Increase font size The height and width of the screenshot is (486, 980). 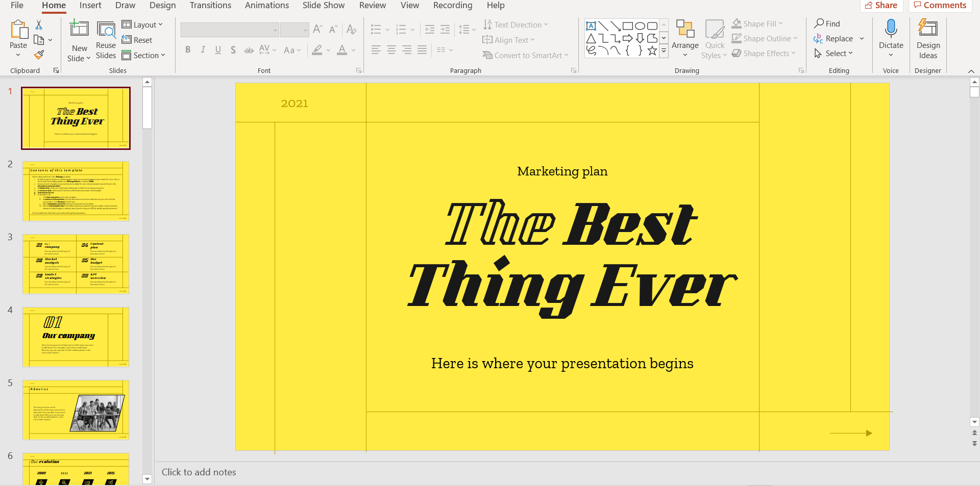coord(317,29)
